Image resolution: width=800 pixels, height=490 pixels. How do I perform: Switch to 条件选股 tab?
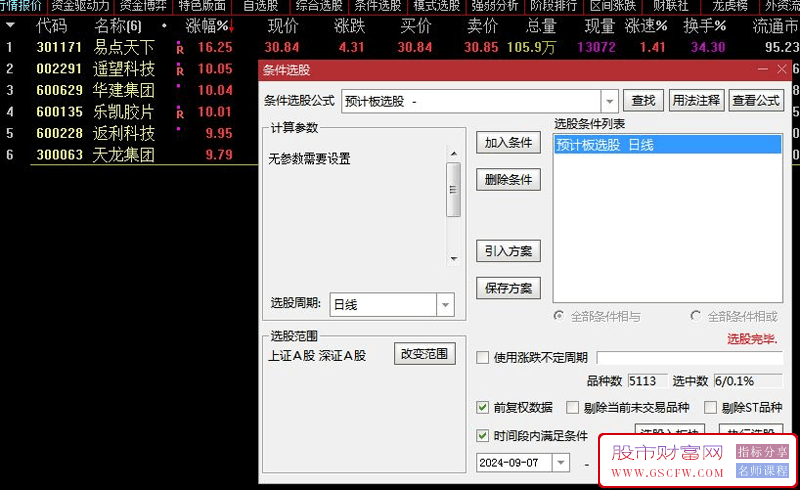[x=378, y=6]
